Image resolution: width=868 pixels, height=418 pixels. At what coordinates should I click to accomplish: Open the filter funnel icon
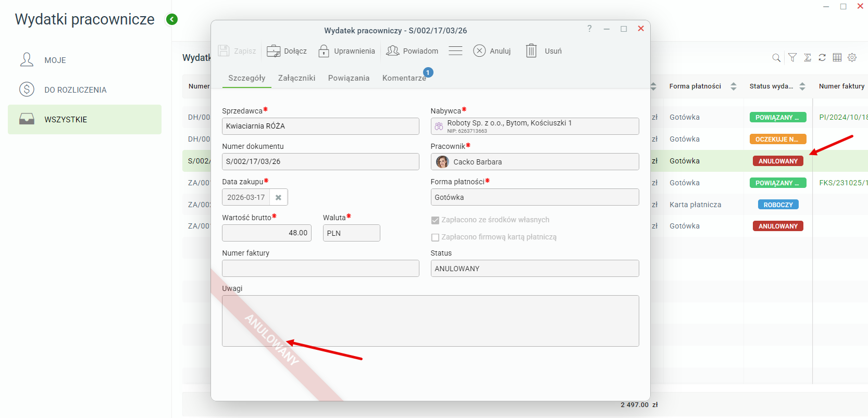[x=792, y=58]
